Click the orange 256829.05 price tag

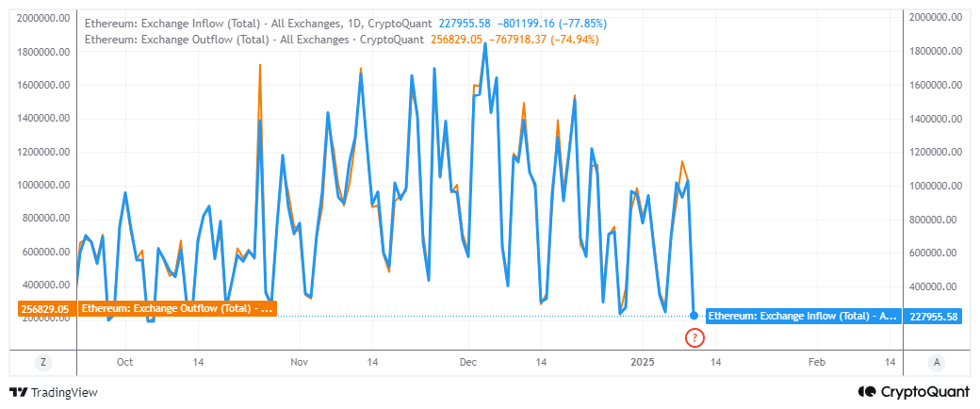[41, 308]
